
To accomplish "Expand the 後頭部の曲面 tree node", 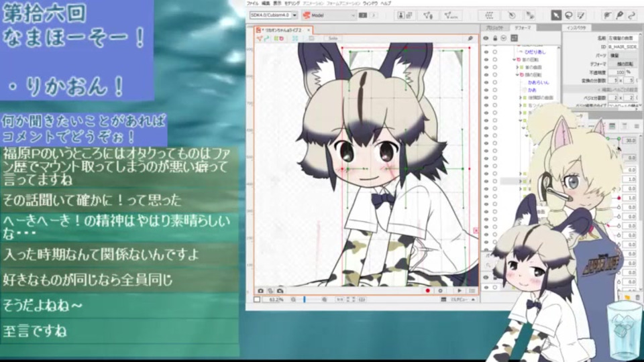I will 521,98.
